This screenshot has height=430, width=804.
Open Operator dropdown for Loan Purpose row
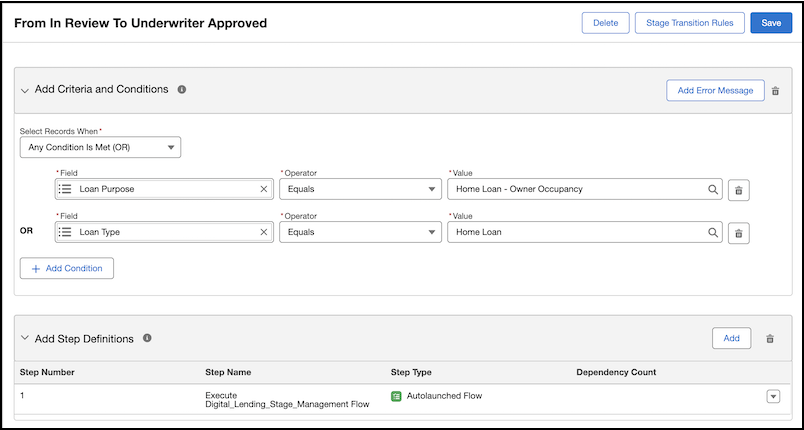(x=360, y=189)
